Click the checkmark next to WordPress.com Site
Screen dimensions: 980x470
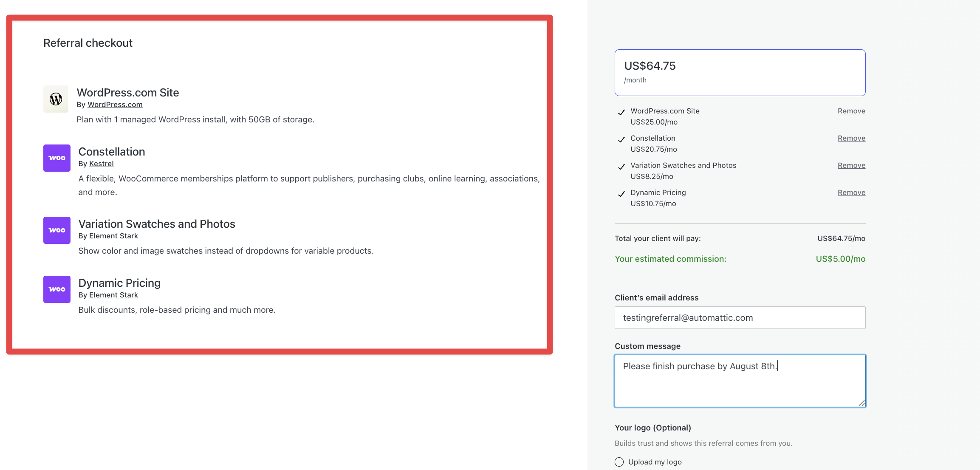click(x=621, y=112)
